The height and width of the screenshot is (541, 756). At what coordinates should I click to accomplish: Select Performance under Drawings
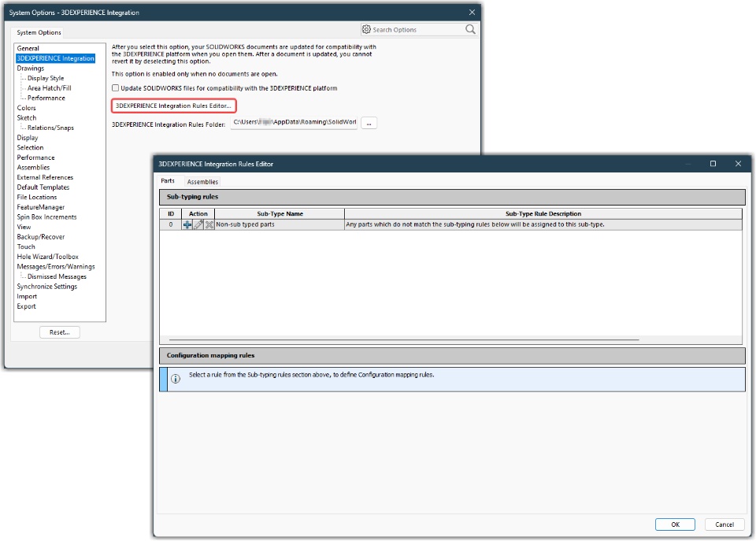pos(46,98)
